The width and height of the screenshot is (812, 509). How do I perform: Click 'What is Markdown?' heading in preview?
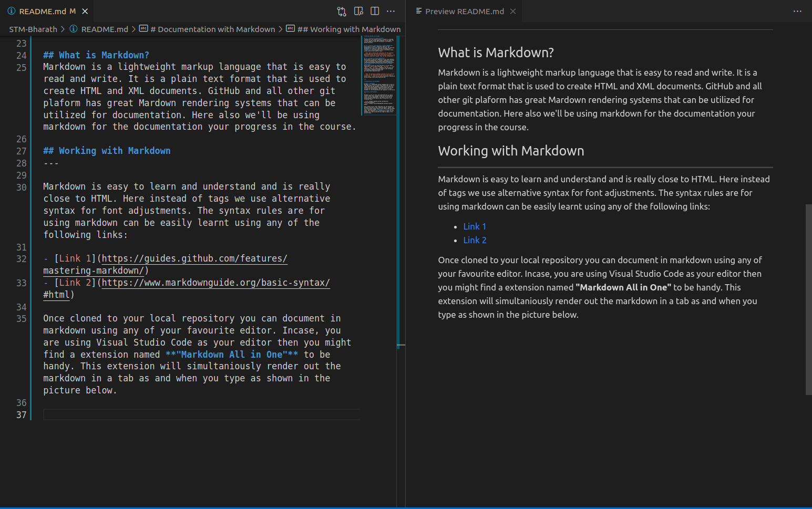496,53
